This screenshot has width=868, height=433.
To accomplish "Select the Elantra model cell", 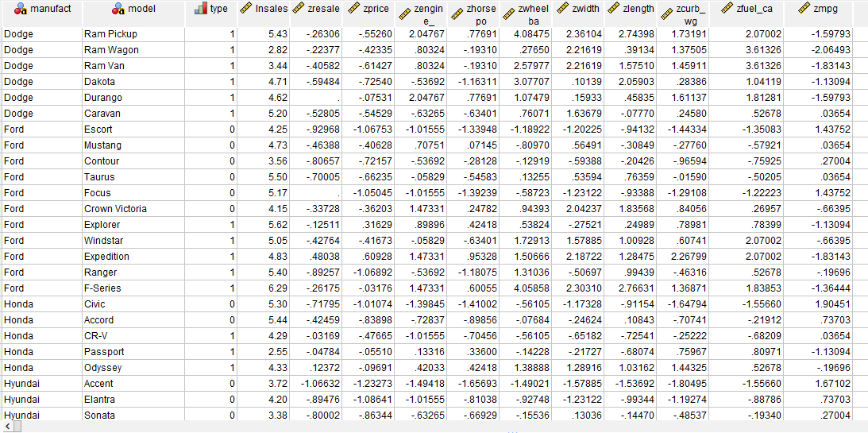I will click(x=133, y=399).
